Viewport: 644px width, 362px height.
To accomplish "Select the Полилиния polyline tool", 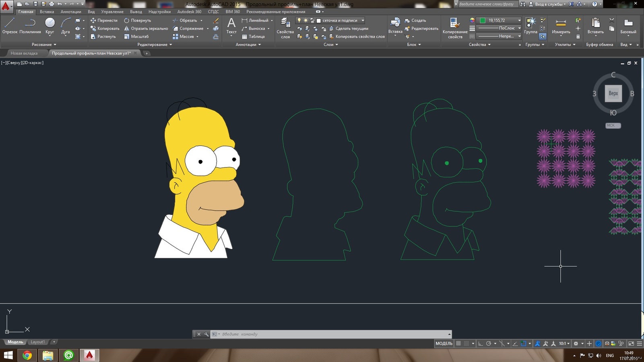I will 30,26.
